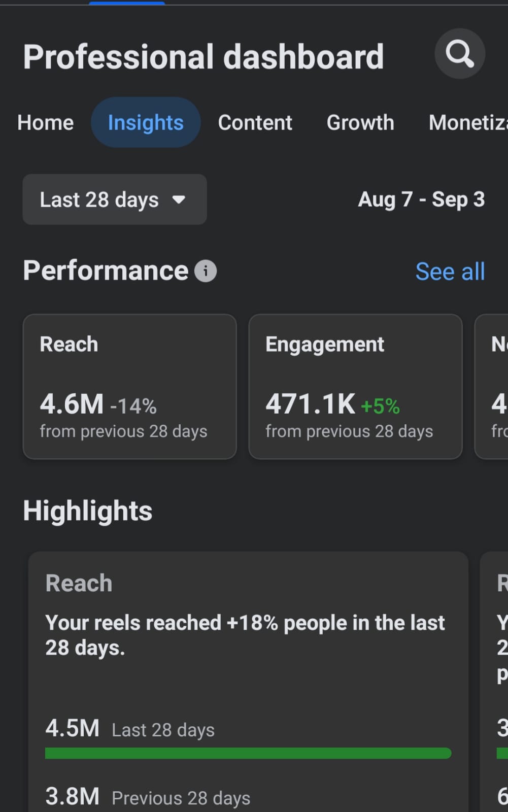The width and height of the screenshot is (508, 812).
Task: Open the Last 28 days date selector
Action: click(115, 199)
